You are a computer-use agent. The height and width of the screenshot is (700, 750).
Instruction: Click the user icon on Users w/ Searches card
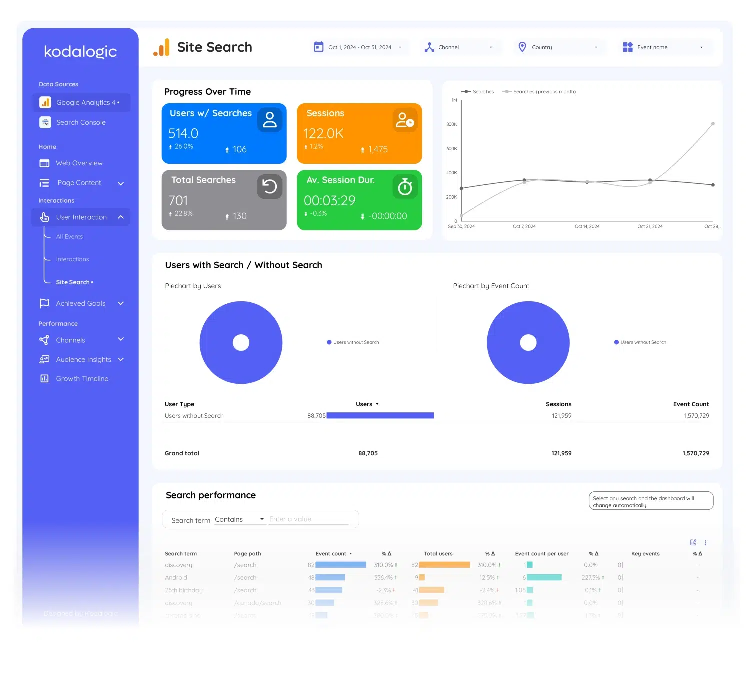(x=270, y=120)
